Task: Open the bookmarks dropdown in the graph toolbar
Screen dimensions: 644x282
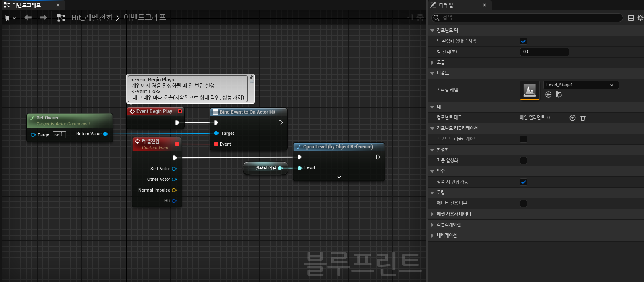Action: click(x=10, y=18)
